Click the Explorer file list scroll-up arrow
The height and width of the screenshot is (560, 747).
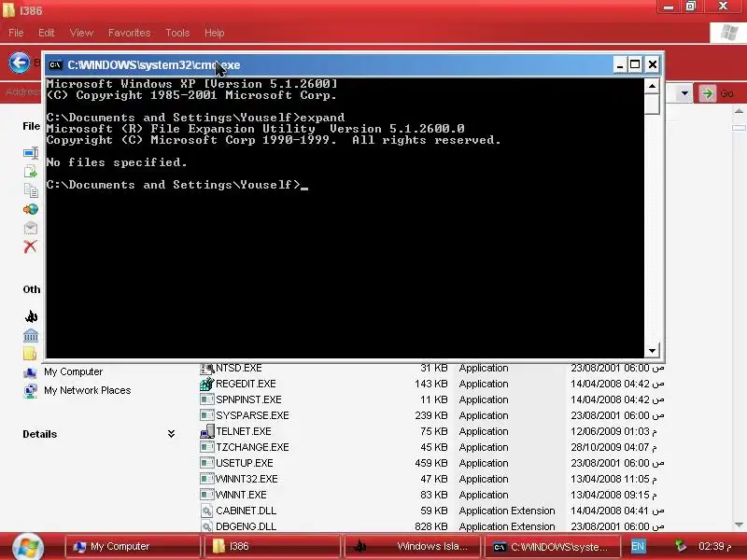click(x=739, y=111)
